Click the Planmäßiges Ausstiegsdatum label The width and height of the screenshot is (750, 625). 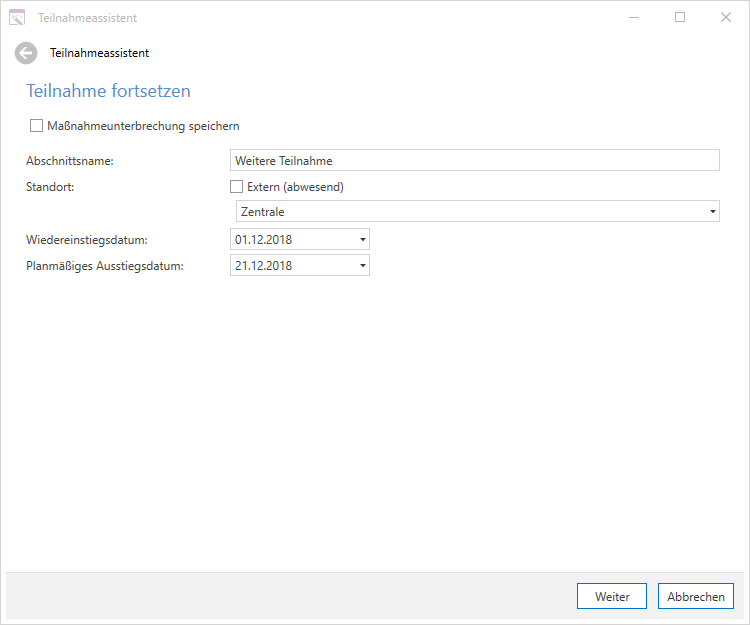click(x=105, y=266)
